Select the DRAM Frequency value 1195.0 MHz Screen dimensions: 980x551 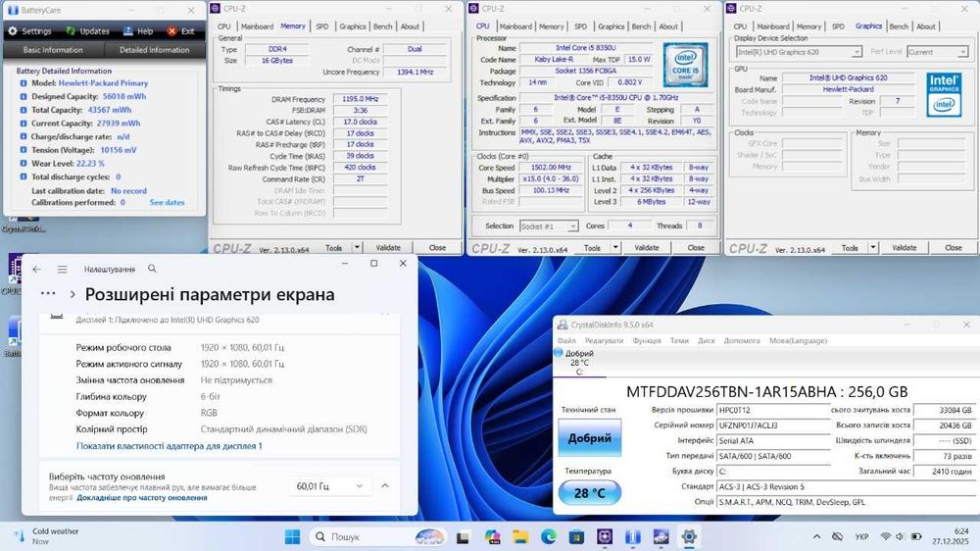[x=360, y=99]
